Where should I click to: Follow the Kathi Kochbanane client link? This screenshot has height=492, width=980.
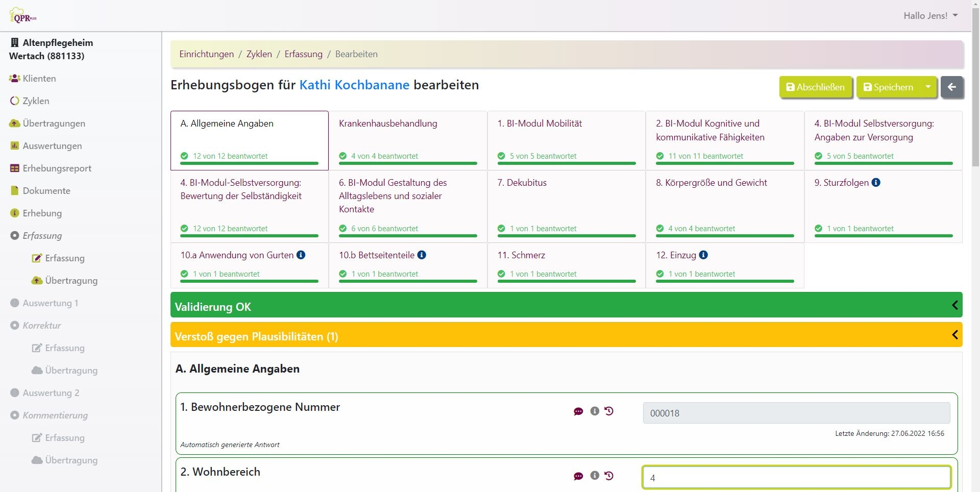(354, 85)
